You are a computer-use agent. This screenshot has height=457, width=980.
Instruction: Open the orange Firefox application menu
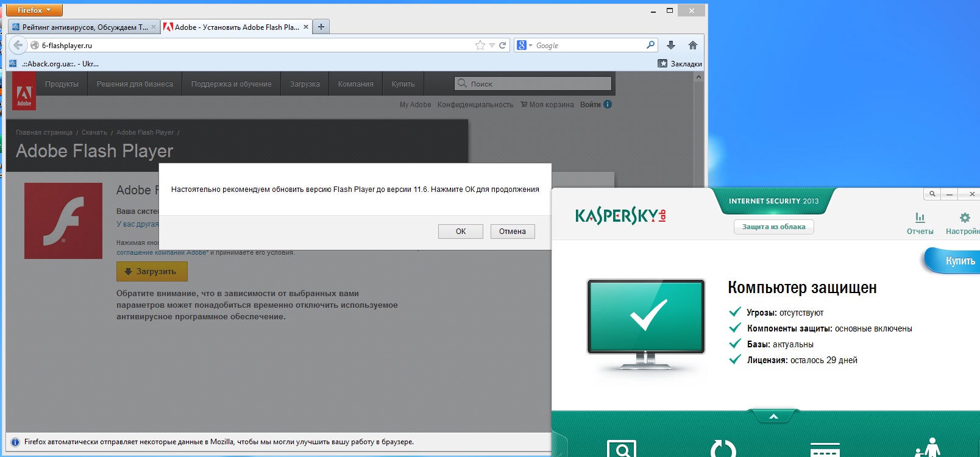(x=34, y=10)
